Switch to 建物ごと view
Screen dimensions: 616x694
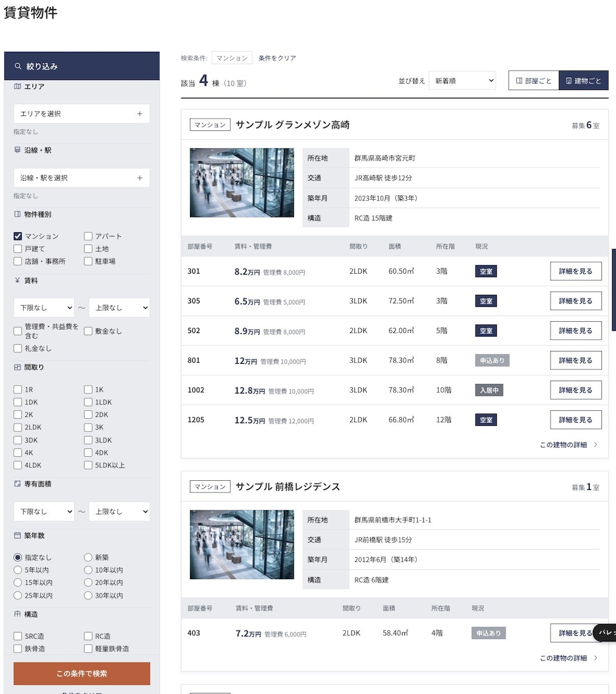(x=584, y=81)
